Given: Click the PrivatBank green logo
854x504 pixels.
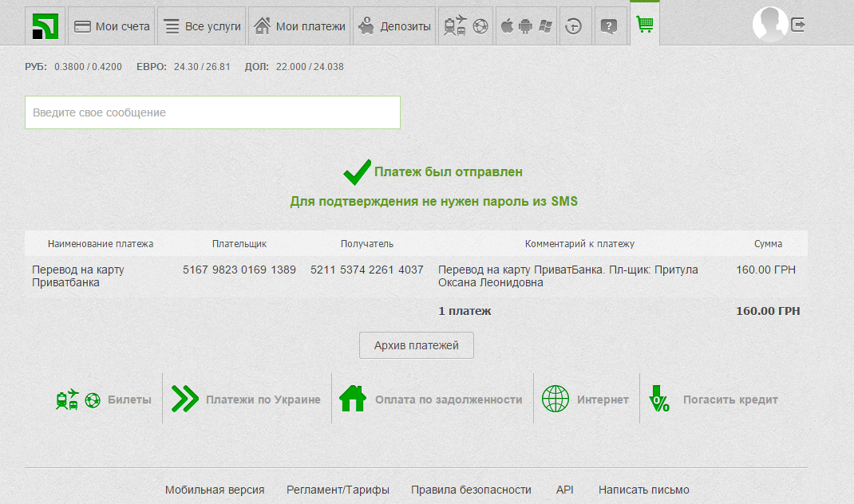Looking at the screenshot, I should click(x=45, y=26).
